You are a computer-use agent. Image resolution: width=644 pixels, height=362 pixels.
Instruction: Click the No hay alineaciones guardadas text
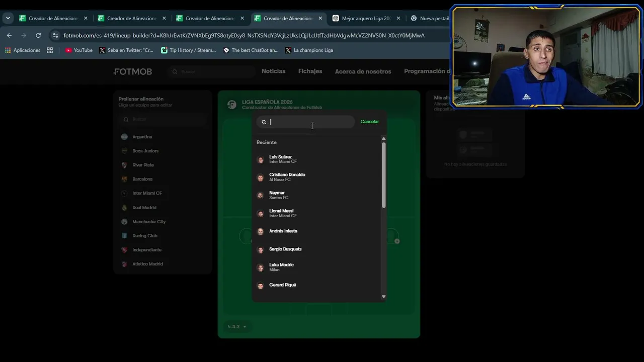475,164
